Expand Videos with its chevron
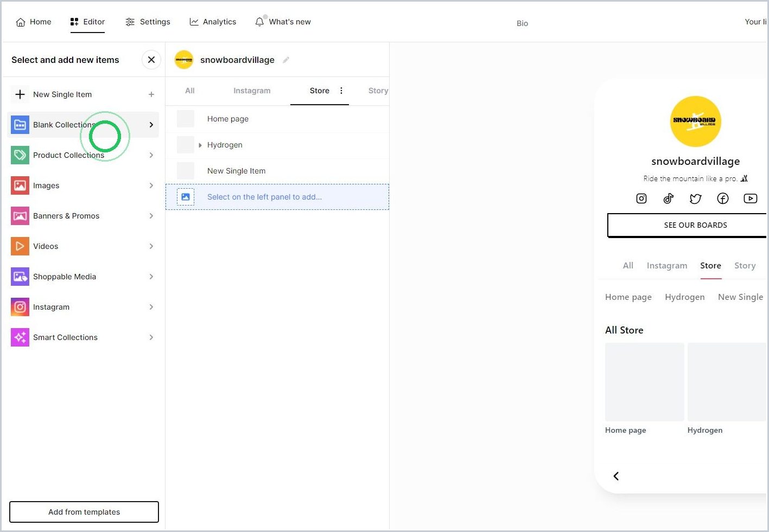Screen dimensions: 769x532 click(151, 246)
